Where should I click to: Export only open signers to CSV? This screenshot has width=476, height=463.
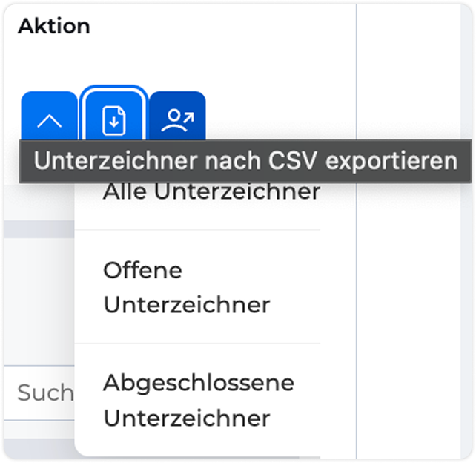[x=186, y=286]
